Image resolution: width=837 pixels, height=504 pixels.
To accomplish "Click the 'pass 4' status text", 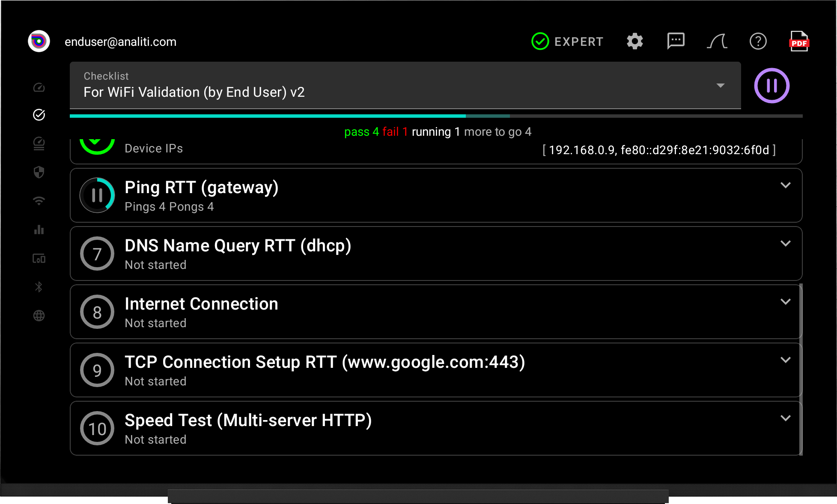I will click(362, 132).
